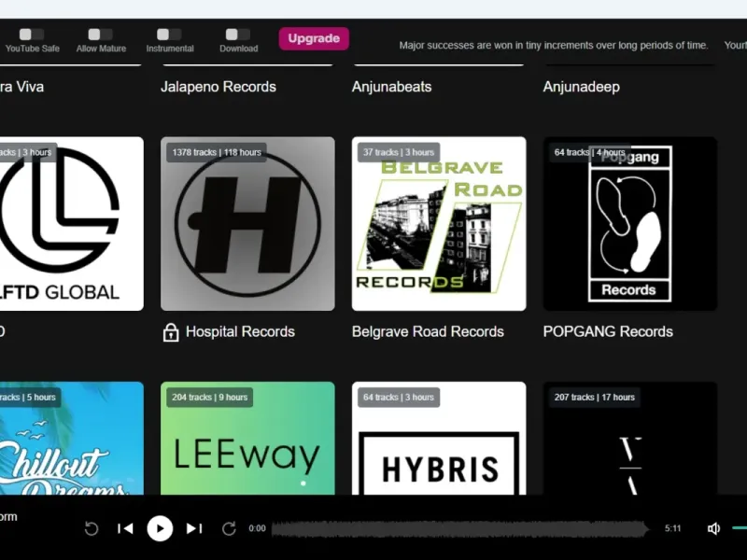Click the Hospital Records title link

(240, 331)
